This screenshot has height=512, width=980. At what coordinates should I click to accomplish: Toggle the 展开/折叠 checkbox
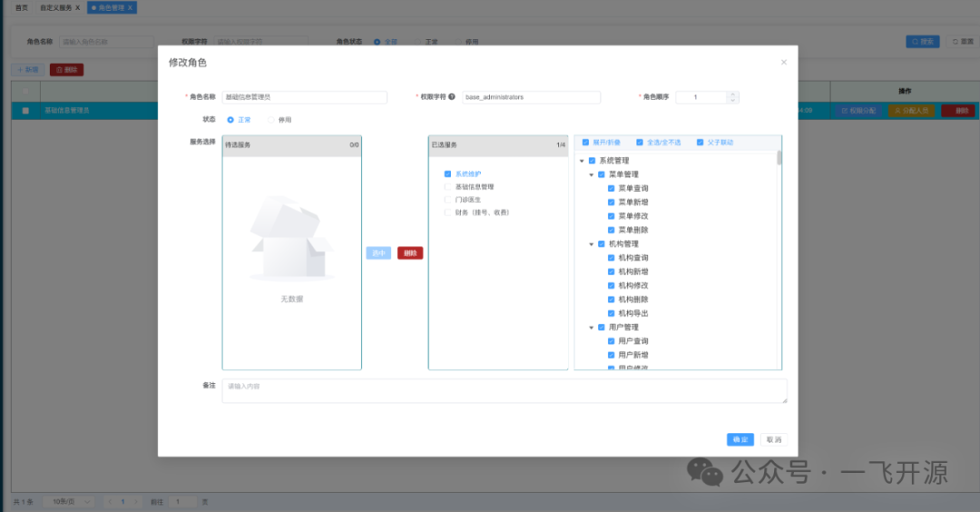(x=585, y=143)
